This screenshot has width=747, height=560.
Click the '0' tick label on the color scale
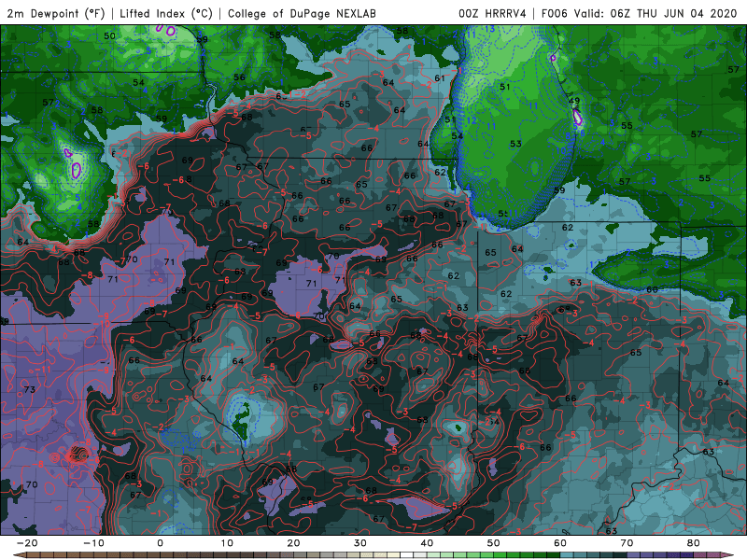(160, 543)
